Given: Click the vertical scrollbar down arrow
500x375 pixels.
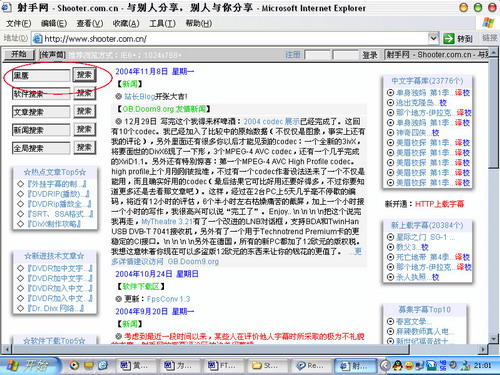Looking at the screenshot, I should 494,339.
